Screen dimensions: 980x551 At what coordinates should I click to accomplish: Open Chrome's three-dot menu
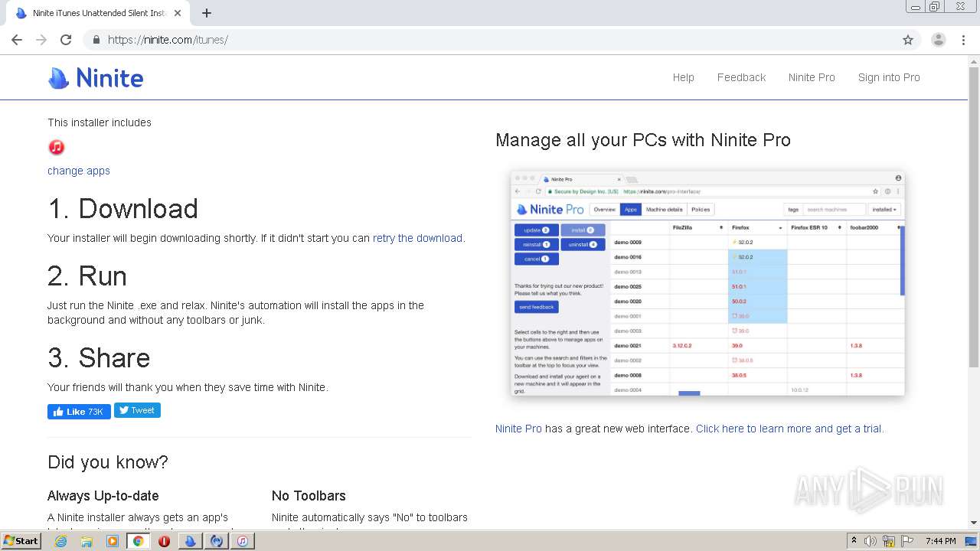point(963,40)
